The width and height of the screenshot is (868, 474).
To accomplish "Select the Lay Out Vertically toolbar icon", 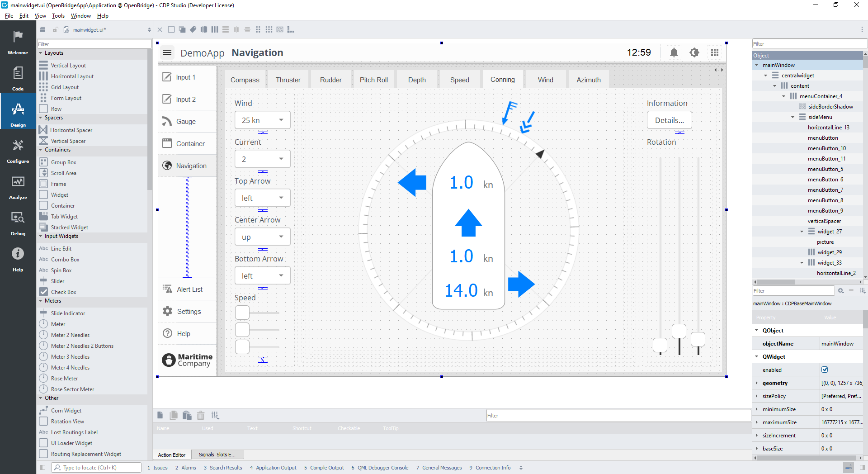I will click(x=225, y=29).
